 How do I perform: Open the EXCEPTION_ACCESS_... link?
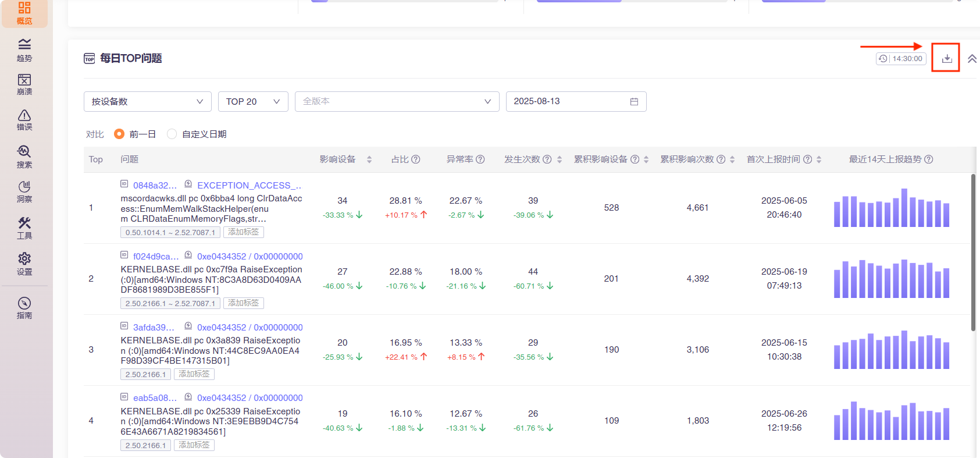pyautogui.click(x=249, y=186)
